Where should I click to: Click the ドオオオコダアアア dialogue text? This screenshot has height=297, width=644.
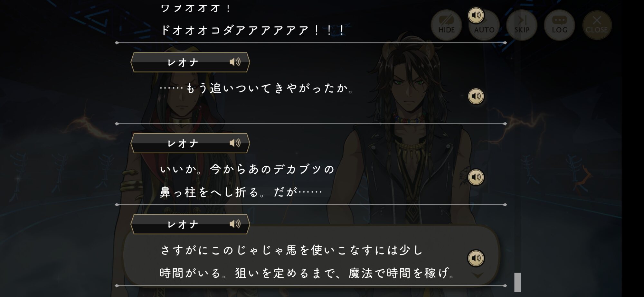tap(252, 30)
